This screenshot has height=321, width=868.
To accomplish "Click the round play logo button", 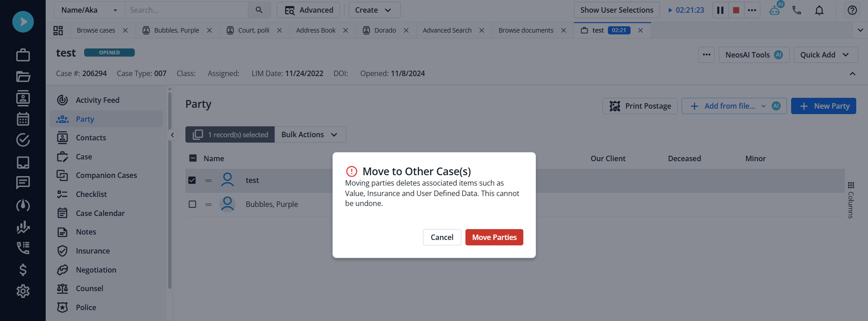I will [x=23, y=22].
